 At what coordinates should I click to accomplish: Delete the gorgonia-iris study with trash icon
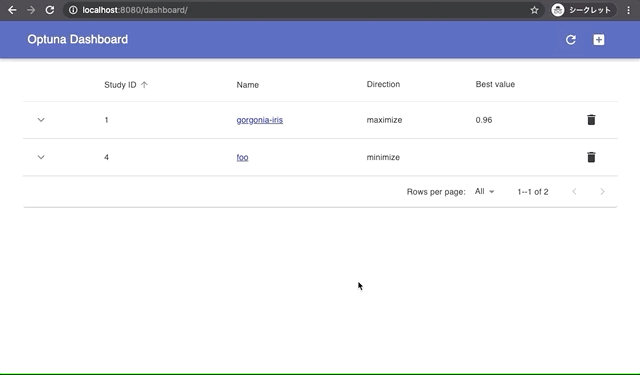(591, 120)
